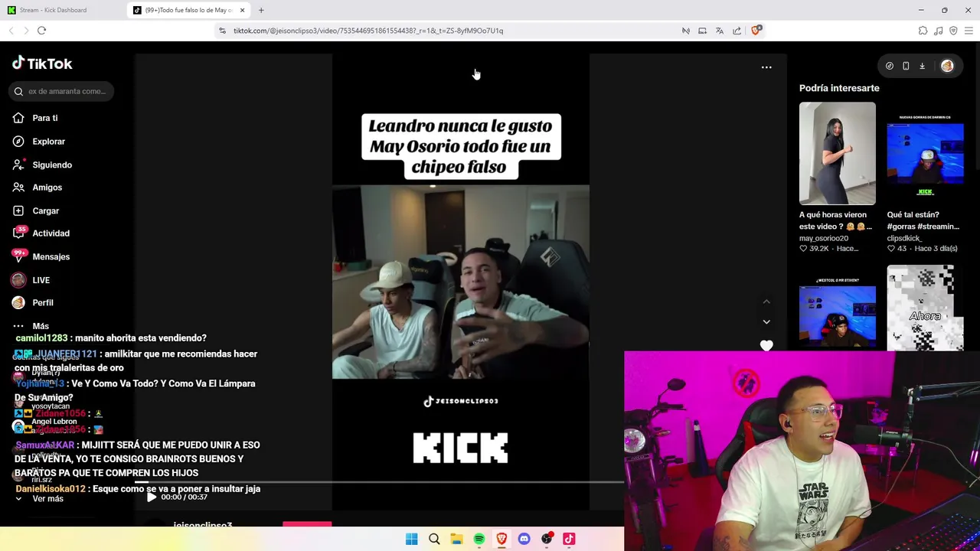The height and width of the screenshot is (551, 980).
Task: Open the Amigos section
Action: pos(38,187)
